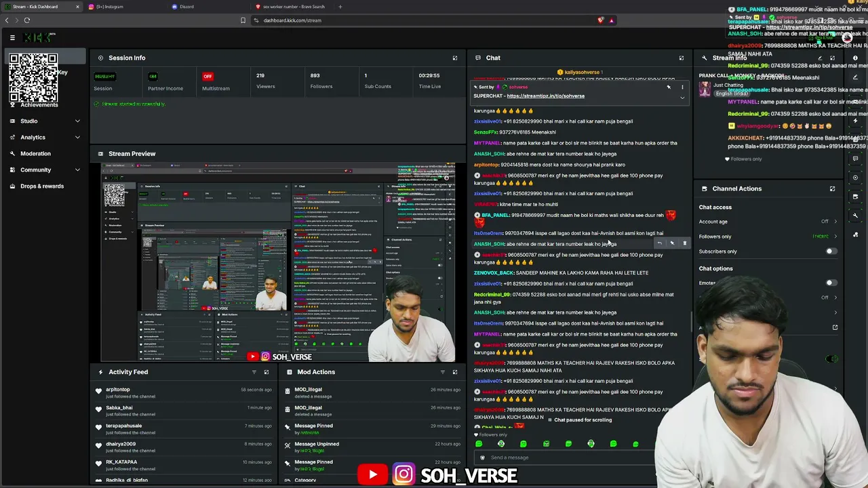
Task: Toggle the Subscribers only switch
Action: pyautogui.click(x=831, y=251)
